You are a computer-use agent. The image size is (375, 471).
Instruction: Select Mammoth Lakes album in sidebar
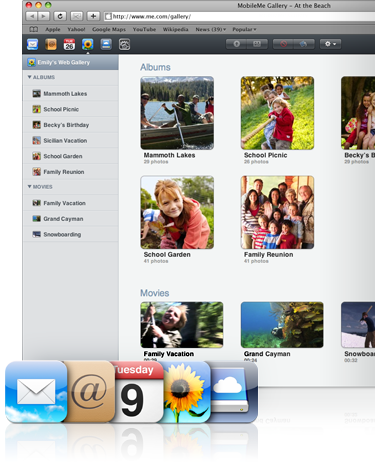[x=70, y=94]
